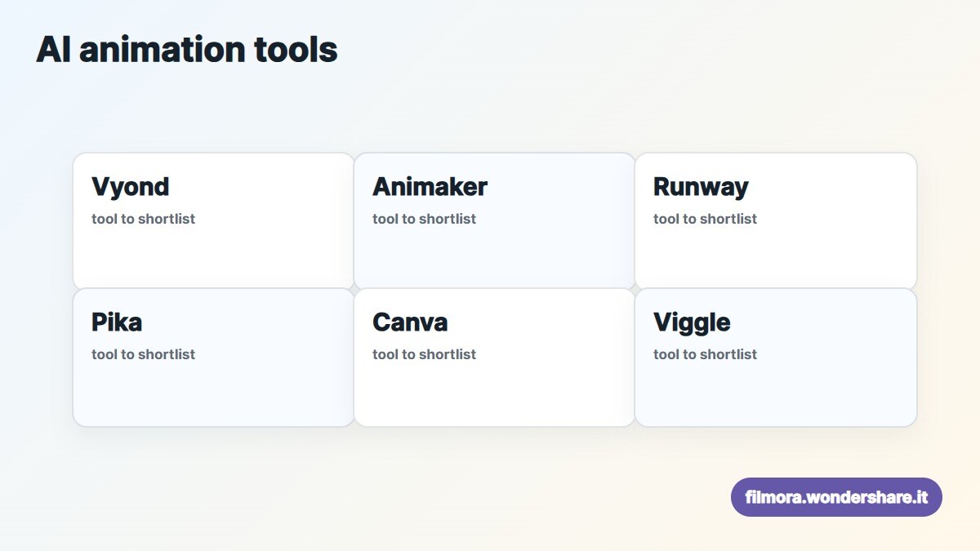The height and width of the screenshot is (551, 980).
Task: Open the Vyond card
Action: click(214, 221)
